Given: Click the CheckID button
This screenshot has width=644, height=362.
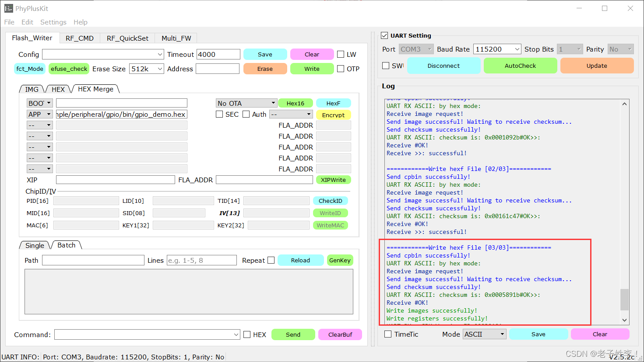Looking at the screenshot, I should (331, 201).
